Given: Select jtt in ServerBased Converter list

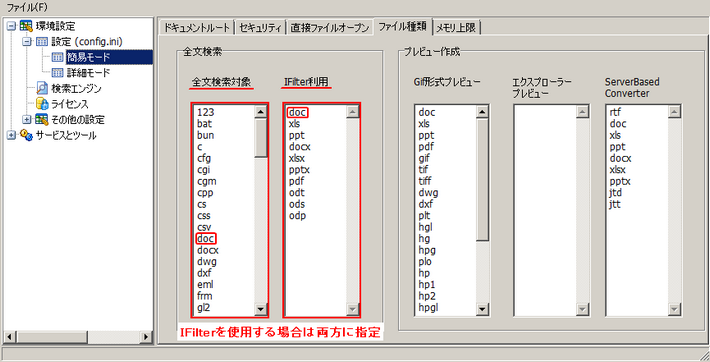Looking at the screenshot, I should coord(614,204).
